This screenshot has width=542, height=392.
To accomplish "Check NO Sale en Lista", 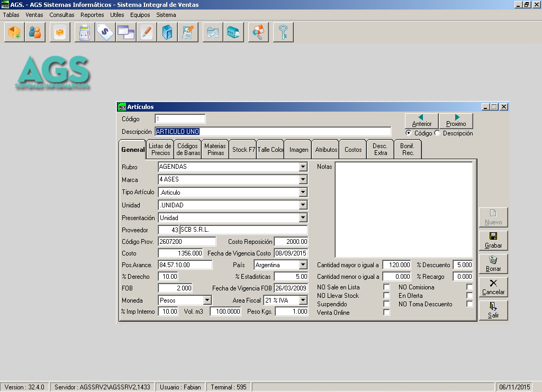I will coord(386,287).
